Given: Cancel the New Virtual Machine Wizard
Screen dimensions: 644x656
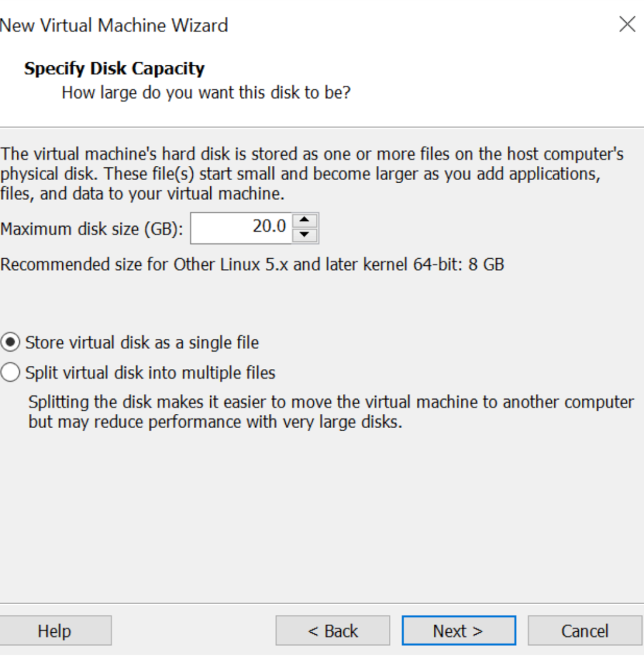Looking at the screenshot, I should click(x=584, y=630).
